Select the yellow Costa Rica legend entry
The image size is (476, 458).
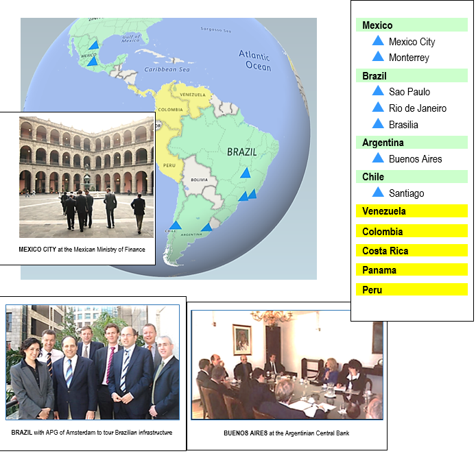pos(412,251)
